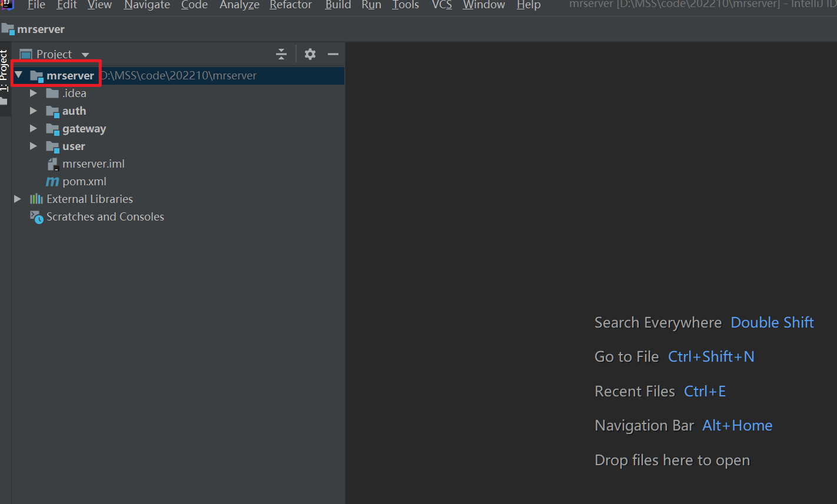Click the Alt+Home shortcut text
Screen dimensions: 837x504
click(x=737, y=425)
